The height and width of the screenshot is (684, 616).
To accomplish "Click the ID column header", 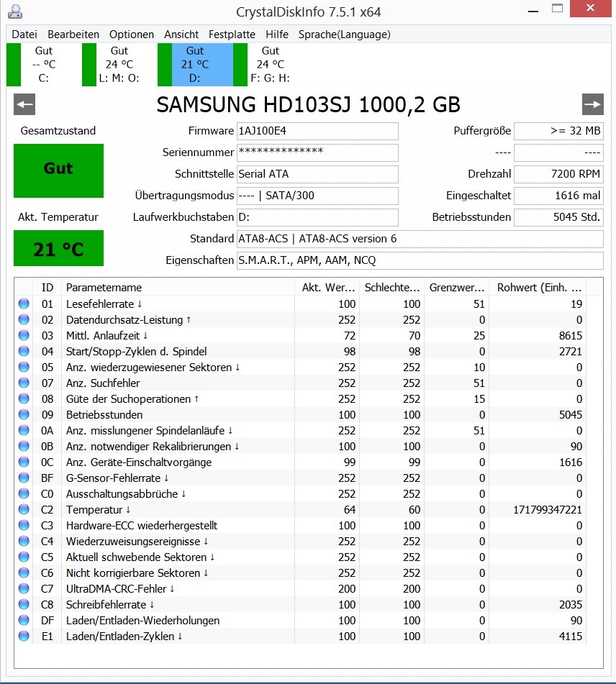I will point(47,288).
